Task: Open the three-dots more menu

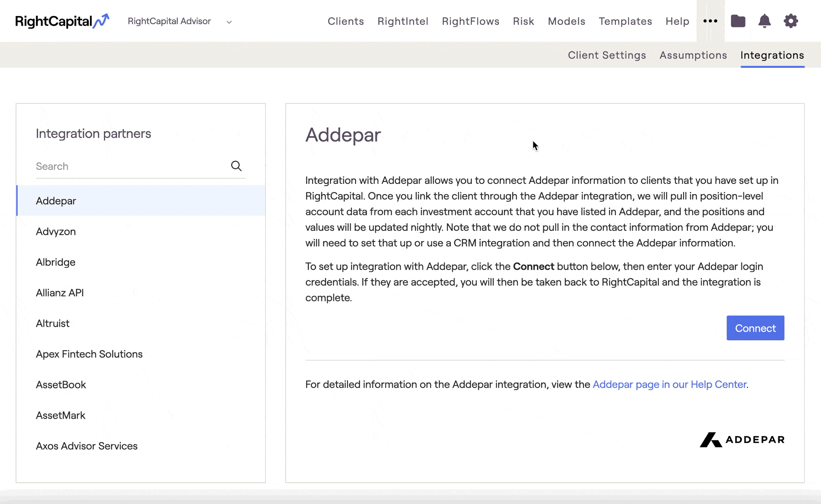Action: [x=710, y=21]
